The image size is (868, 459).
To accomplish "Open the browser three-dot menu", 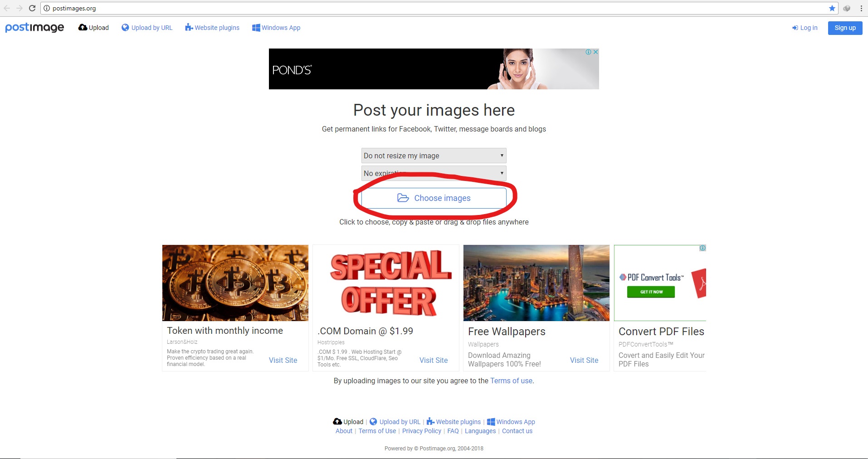I will 861,8.
